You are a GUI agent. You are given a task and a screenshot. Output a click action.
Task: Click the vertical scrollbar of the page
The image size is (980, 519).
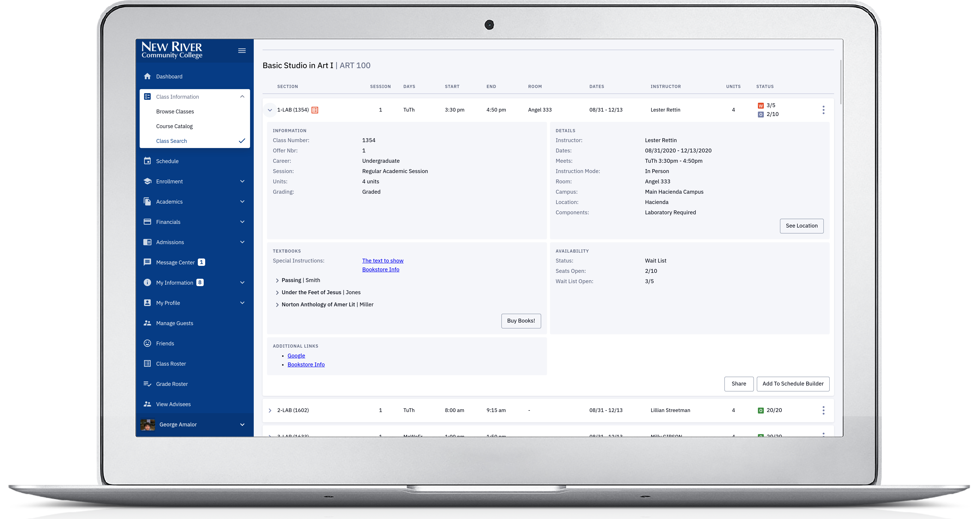(x=840, y=82)
